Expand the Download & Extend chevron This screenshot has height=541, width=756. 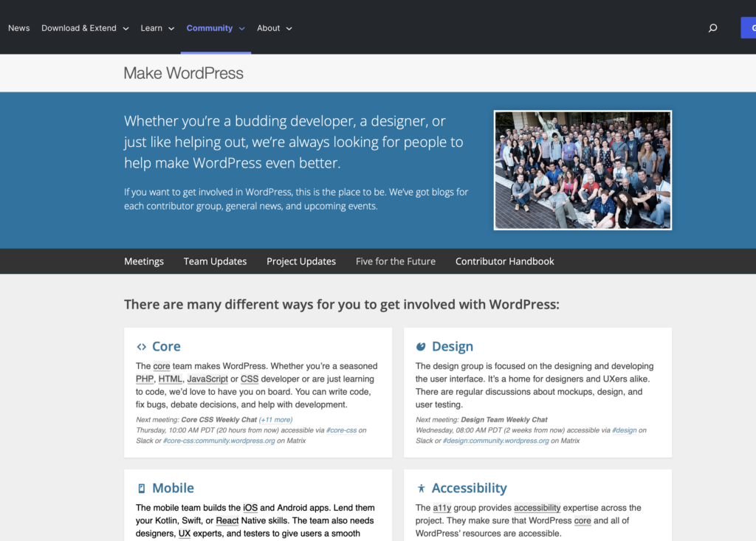126,29
